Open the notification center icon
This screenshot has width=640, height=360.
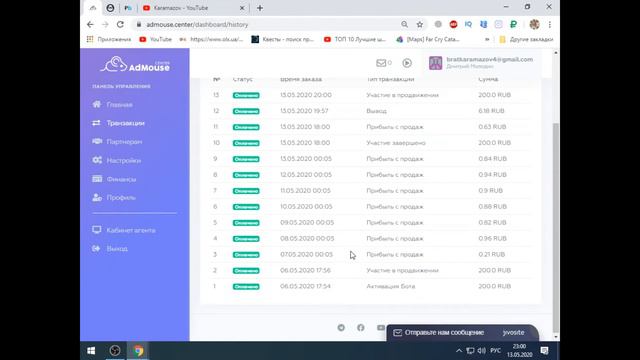(544, 351)
